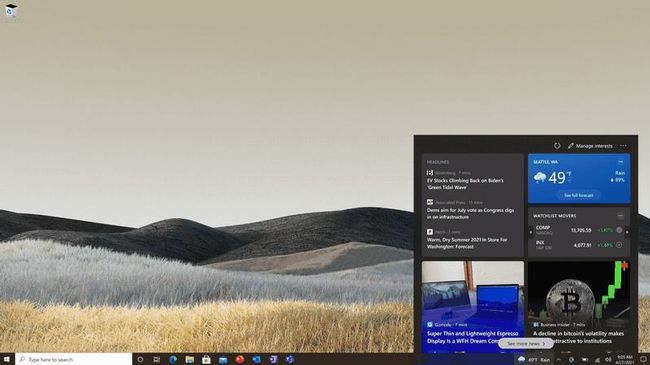
Task: Add INX to watchlist toggle
Action: pyautogui.click(x=619, y=245)
